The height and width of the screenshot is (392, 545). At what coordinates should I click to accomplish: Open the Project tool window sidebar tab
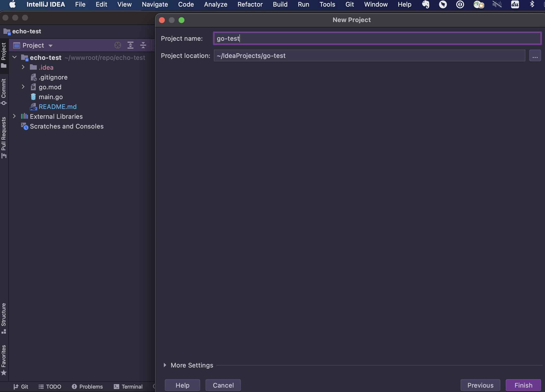pyautogui.click(x=4, y=55)
